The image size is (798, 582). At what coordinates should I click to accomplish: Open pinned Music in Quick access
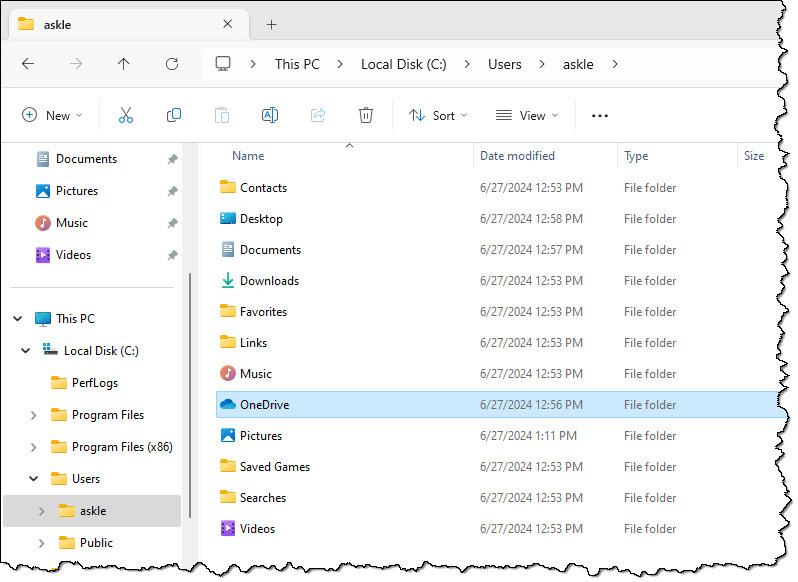pyautogui.click(x=72, y=223)
